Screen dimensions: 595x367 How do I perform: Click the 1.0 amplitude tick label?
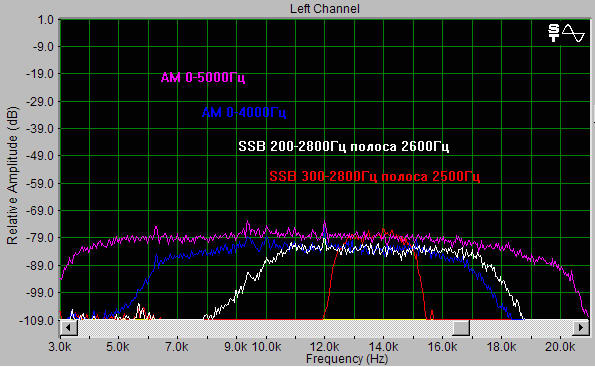45,19
